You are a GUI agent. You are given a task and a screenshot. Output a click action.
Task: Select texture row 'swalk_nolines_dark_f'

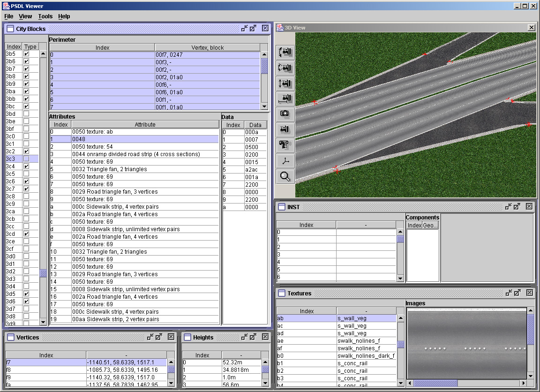366,356
